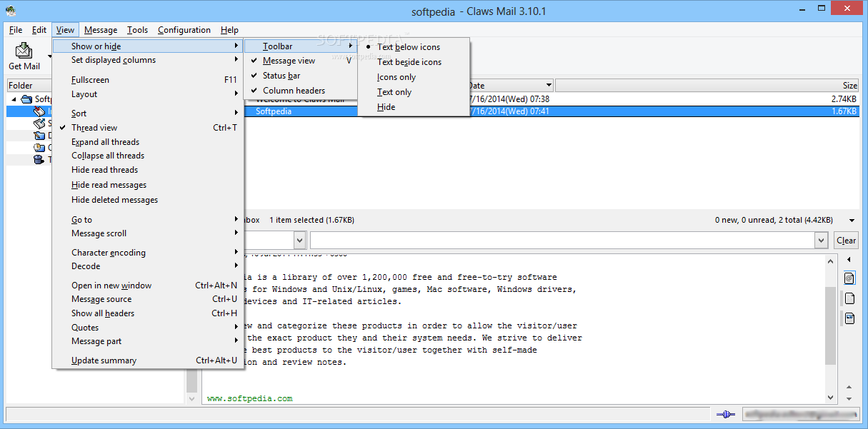
Task: Choose Fullscreen from View menu
Action: (149, 80)
